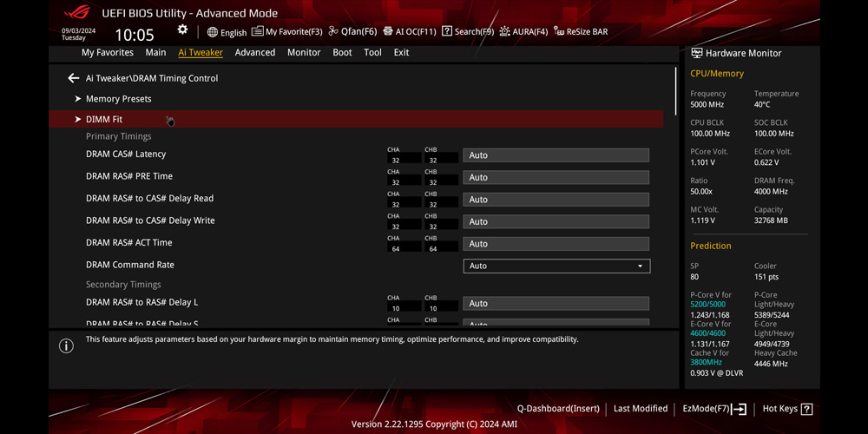Screen dimensions: 868x434
Task: Click the 151 pts Cooler score
Action: (766, 277)
